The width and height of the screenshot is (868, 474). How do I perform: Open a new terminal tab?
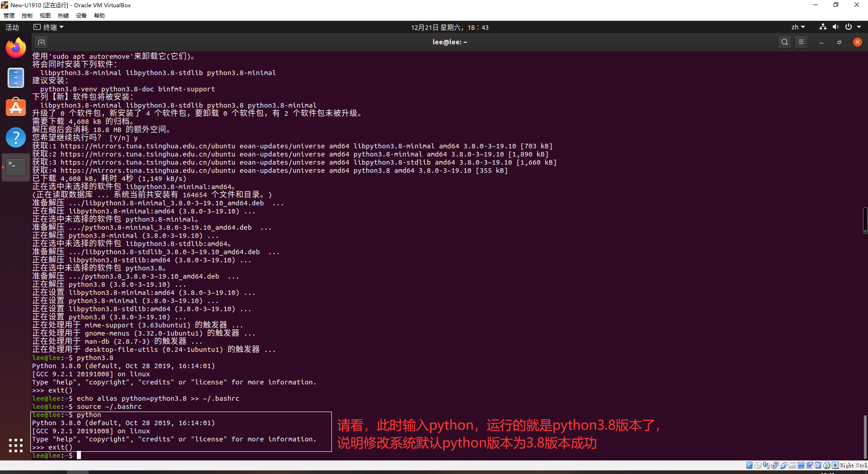point(41,42)
